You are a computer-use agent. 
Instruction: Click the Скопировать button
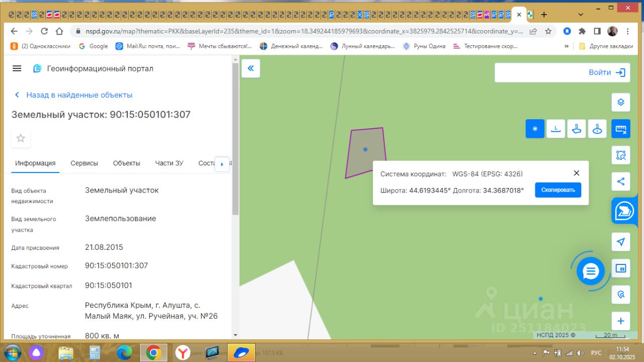[x=557, y=190]
